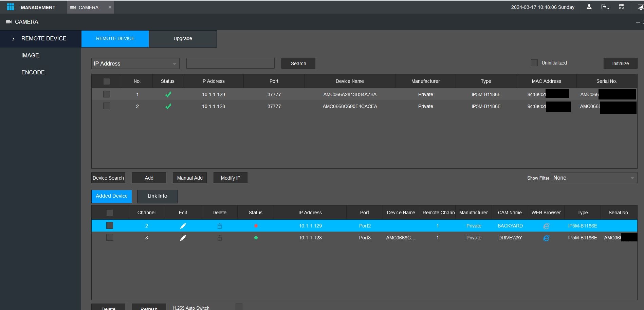The image size is (644, 310).
Task: Check the box for channel 2 row
Action: (110, 225)
